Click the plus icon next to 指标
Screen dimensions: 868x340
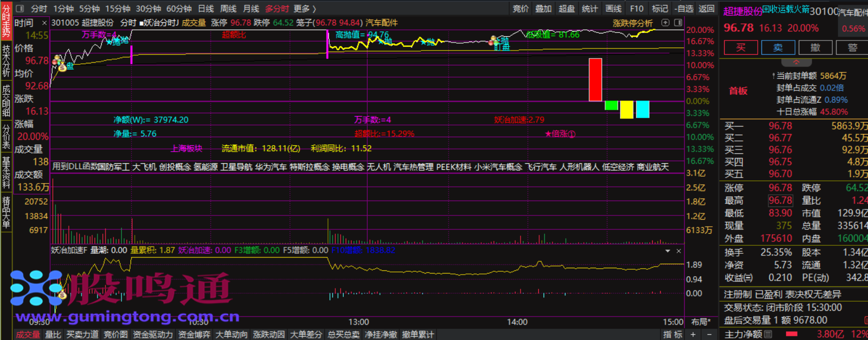point(693,334)
